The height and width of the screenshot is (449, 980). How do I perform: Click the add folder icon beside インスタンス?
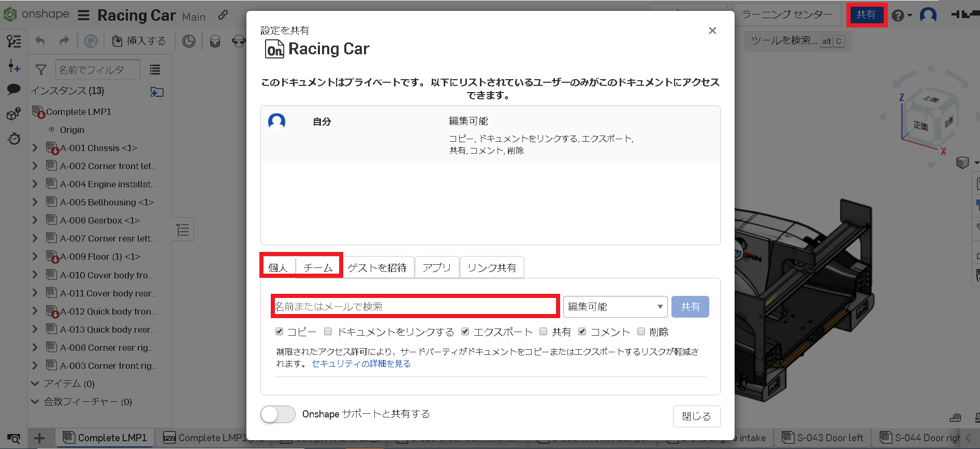click(157, 92)
